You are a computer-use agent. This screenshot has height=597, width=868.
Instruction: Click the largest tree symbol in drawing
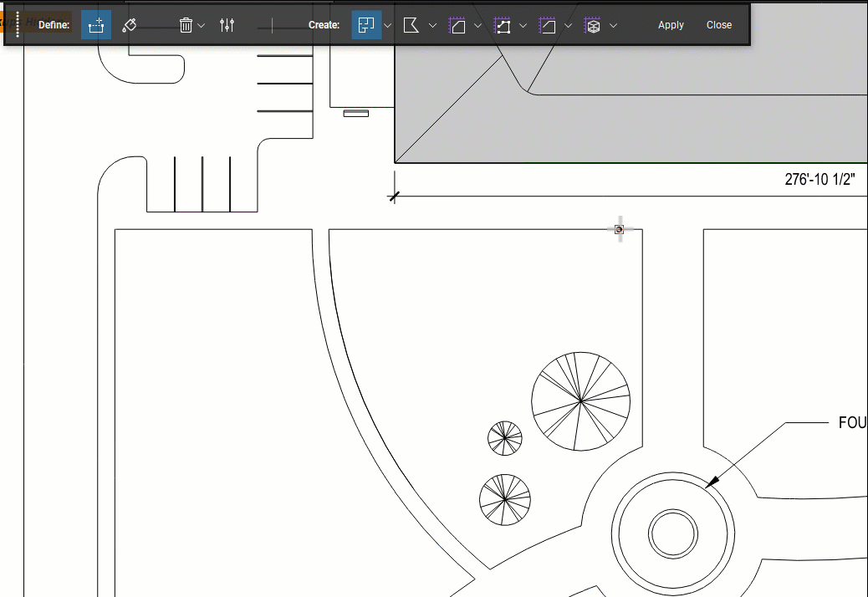coord(580,401)
